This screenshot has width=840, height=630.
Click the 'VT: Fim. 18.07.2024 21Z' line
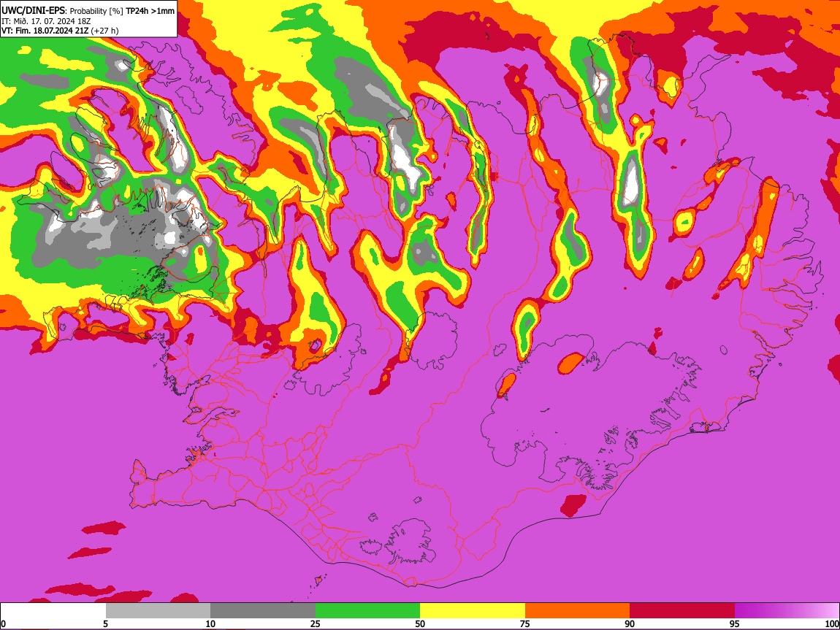[45, 31]
